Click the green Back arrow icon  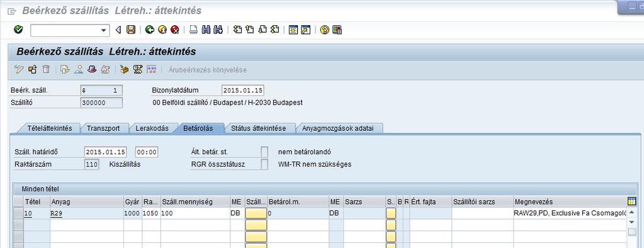149,30
